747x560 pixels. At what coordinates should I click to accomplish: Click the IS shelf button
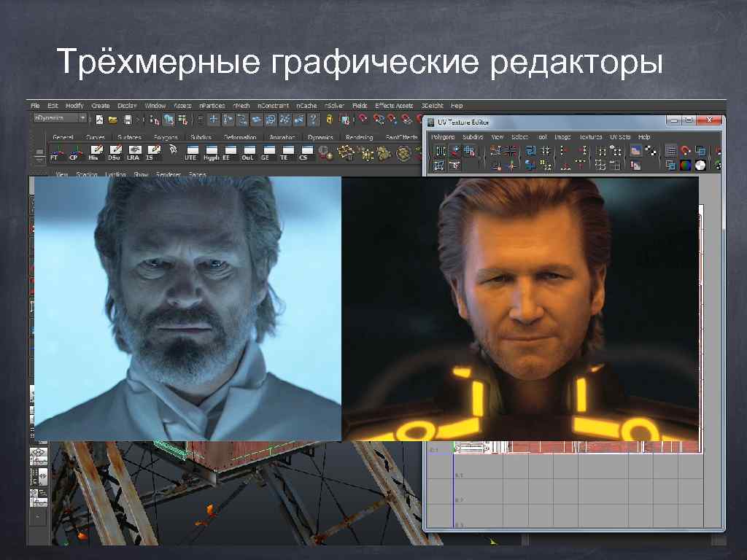tap(153, 153)
